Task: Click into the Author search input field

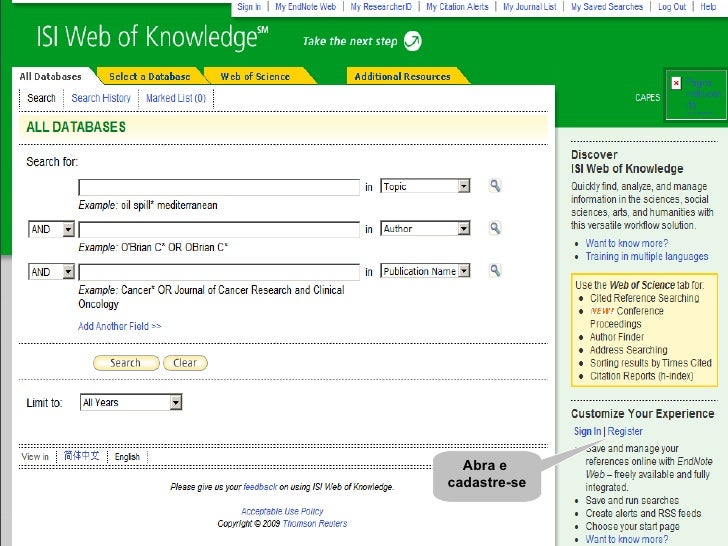Action: pos(219,229)
